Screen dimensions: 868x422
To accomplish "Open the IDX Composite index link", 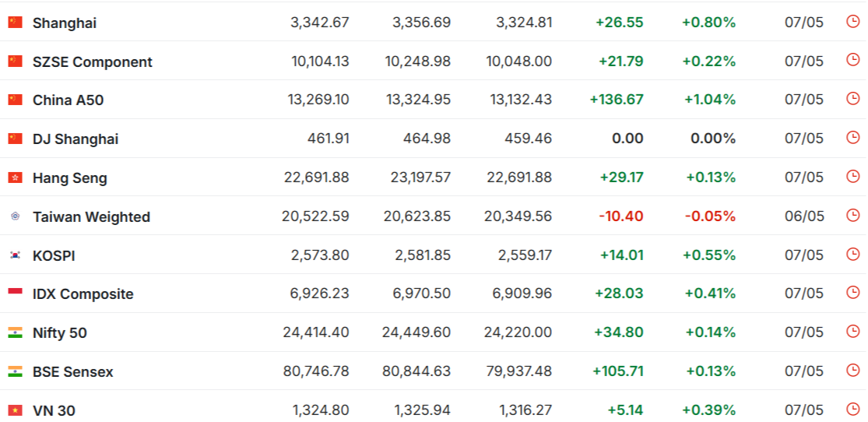I will (83, 294).
